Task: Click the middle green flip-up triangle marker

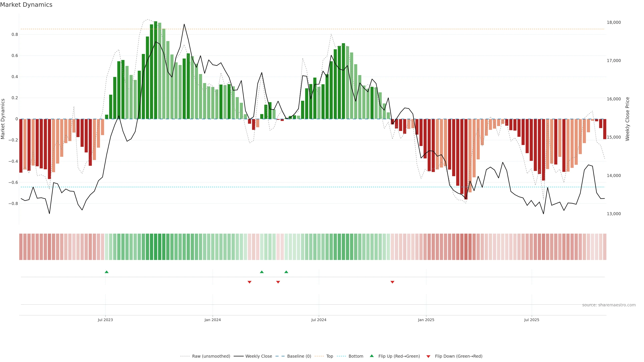Action: (262, 272)
